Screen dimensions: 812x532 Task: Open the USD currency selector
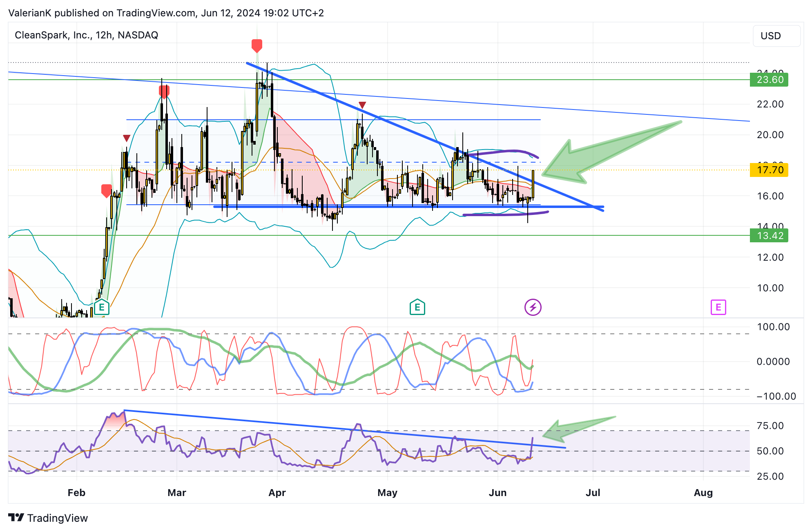(x=776, y=36)
